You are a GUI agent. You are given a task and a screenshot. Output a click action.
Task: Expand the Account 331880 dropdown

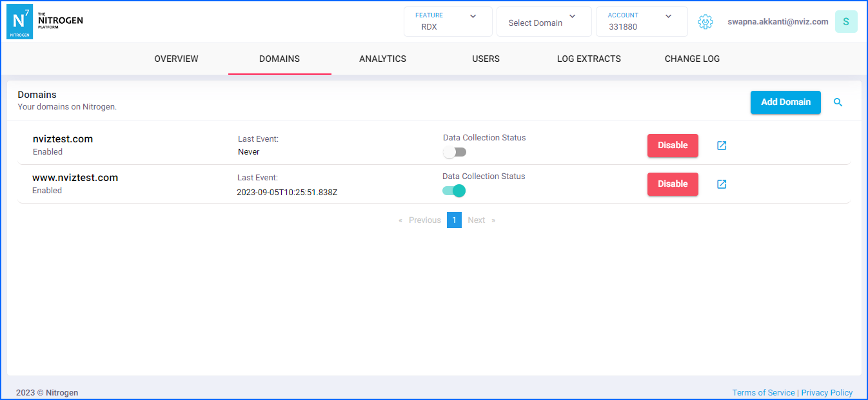point(641,22)
